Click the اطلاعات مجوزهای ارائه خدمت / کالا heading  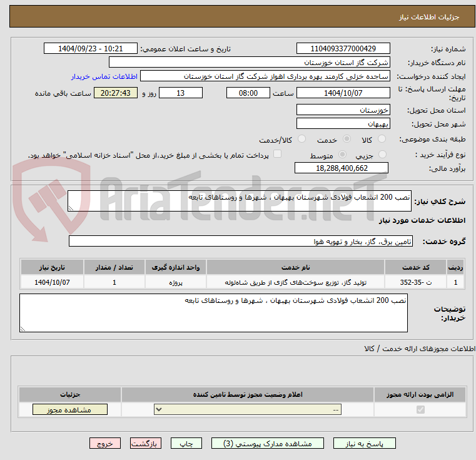(420, 349)
